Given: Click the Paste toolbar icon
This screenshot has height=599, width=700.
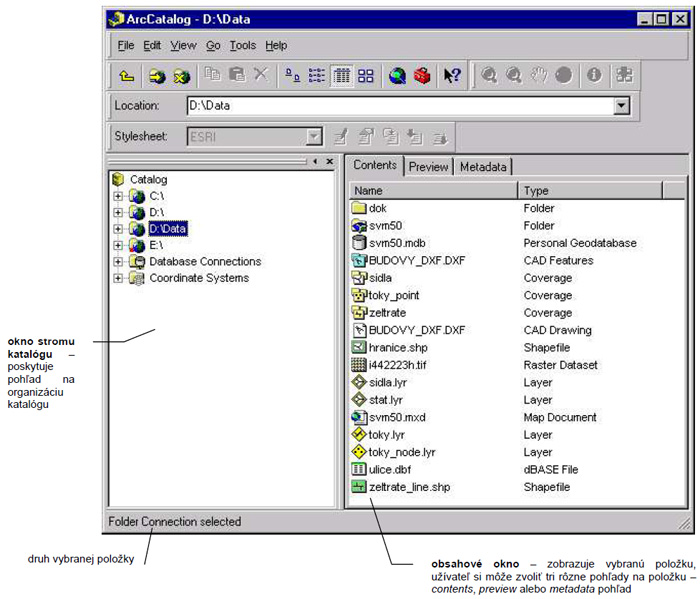Looking at the screenshot, I should pos(237,75).
